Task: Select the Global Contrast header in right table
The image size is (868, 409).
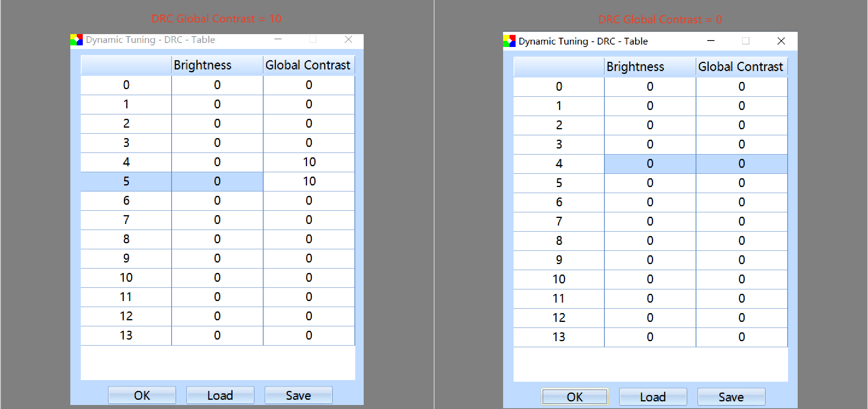Action: [741, 67]
